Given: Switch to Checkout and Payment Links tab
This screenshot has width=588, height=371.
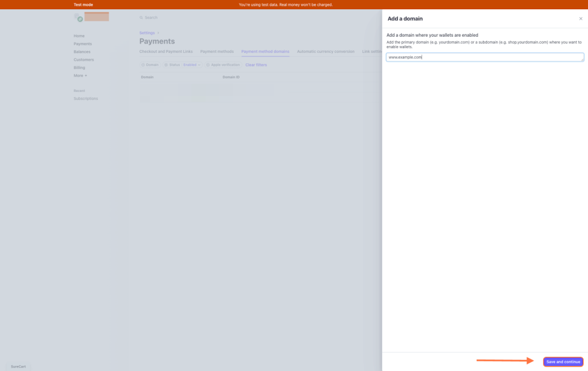Looking at the screenshot, I should coord(166,52).
